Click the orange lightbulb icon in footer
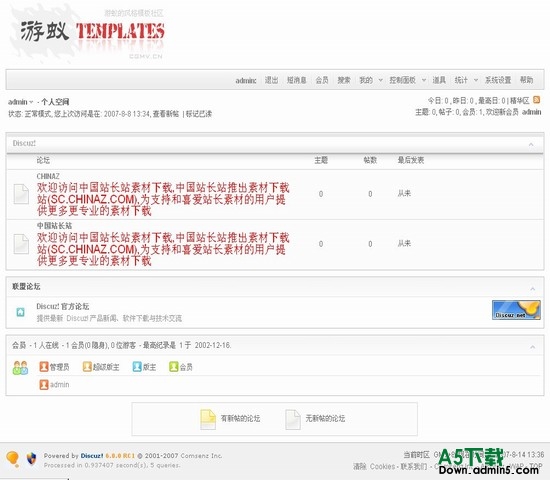550x480 pixels. click(x=13, y=459)
